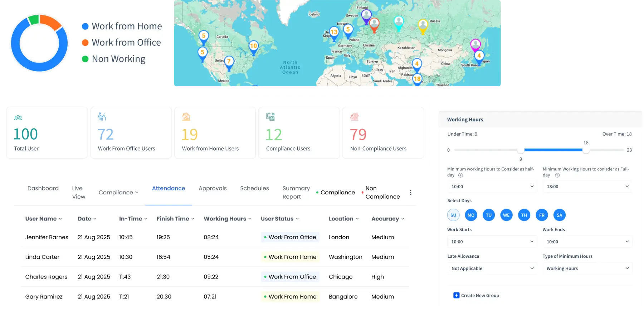Open the Late Allowance dropdown
The image size is (644, 310).
(492, 268)
